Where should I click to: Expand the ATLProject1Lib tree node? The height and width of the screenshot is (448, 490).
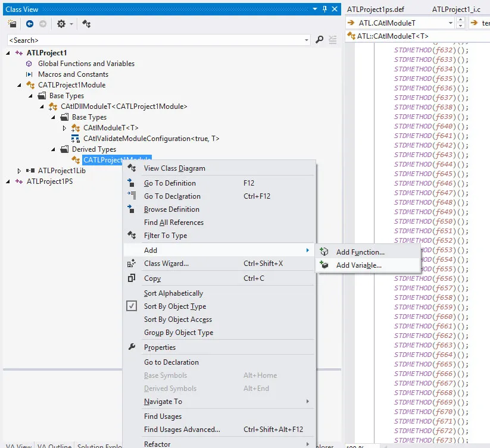pos(19,171)
